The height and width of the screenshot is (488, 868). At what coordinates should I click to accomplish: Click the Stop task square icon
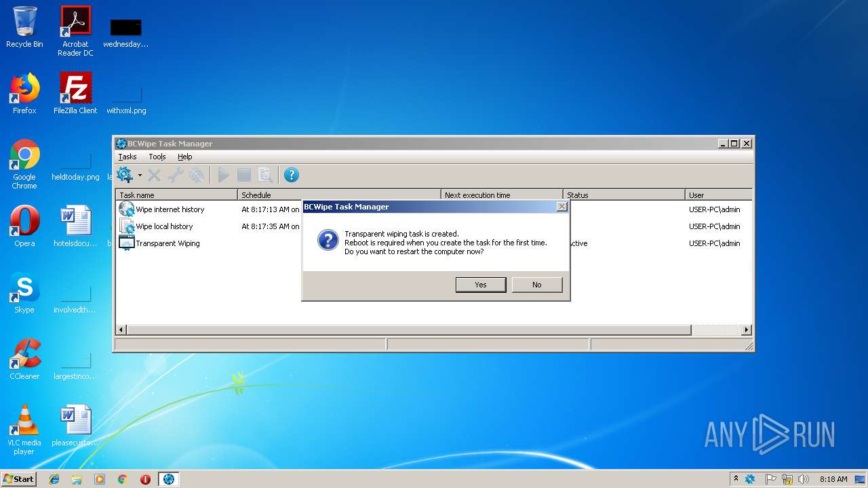pyautogui.click(x=244, y=176)
